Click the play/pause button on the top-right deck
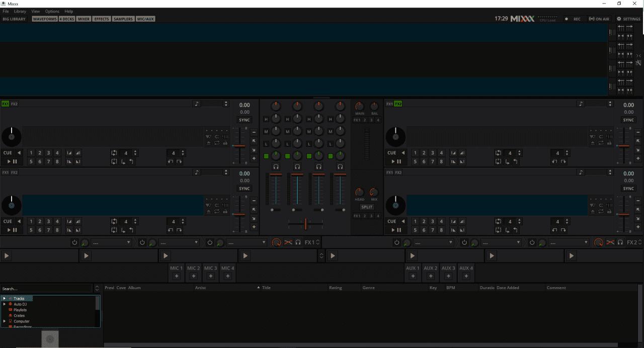This screenshot has width=644, height=348. [396, 161]
